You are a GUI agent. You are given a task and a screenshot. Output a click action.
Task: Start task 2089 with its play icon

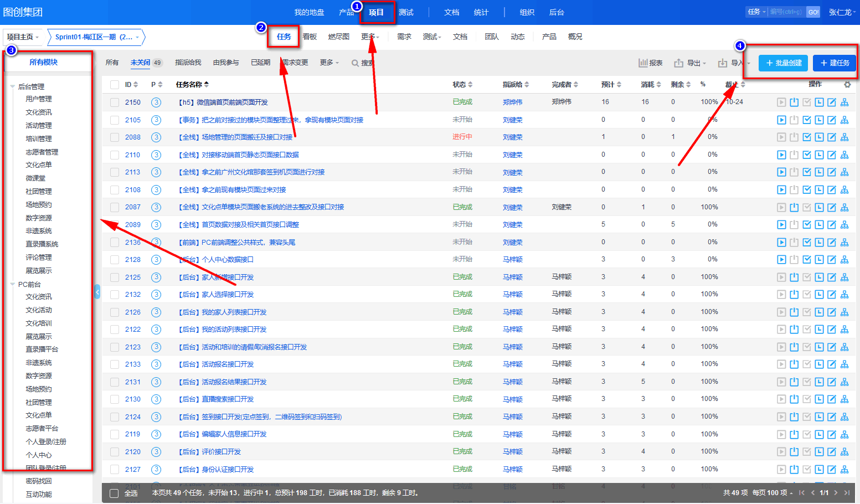[781, 225]
